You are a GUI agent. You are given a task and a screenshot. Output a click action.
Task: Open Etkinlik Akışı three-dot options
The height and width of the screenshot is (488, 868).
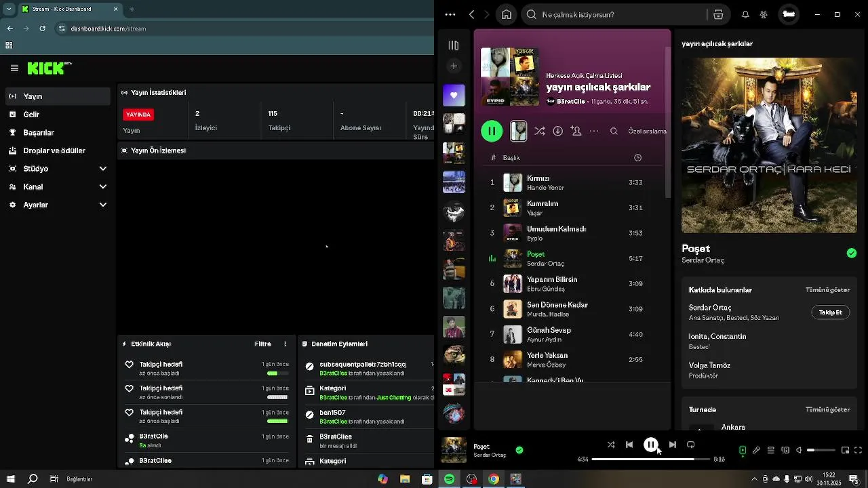285,344
